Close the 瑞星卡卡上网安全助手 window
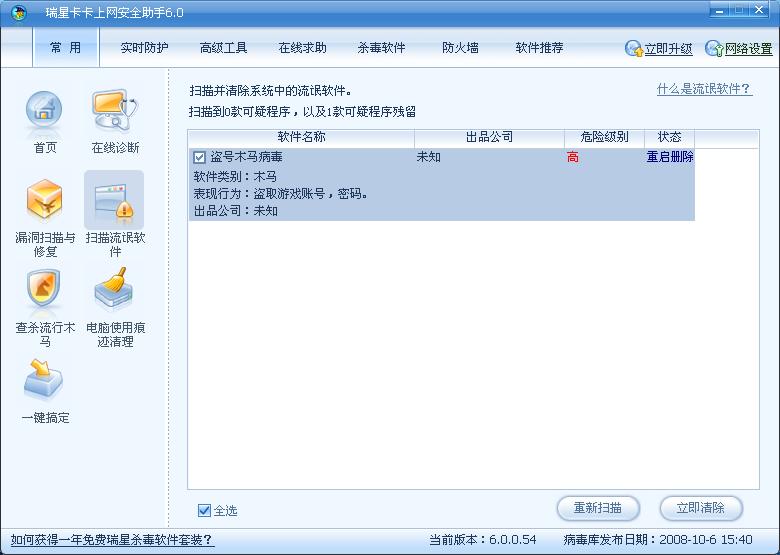This screenshot has width=780, height=555. tap(760, 10)
